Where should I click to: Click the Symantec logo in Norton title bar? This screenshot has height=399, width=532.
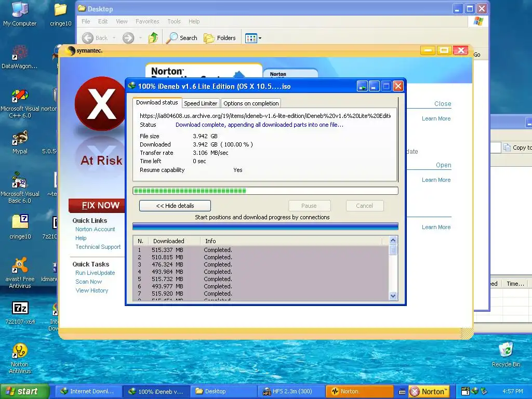(85, 50)
